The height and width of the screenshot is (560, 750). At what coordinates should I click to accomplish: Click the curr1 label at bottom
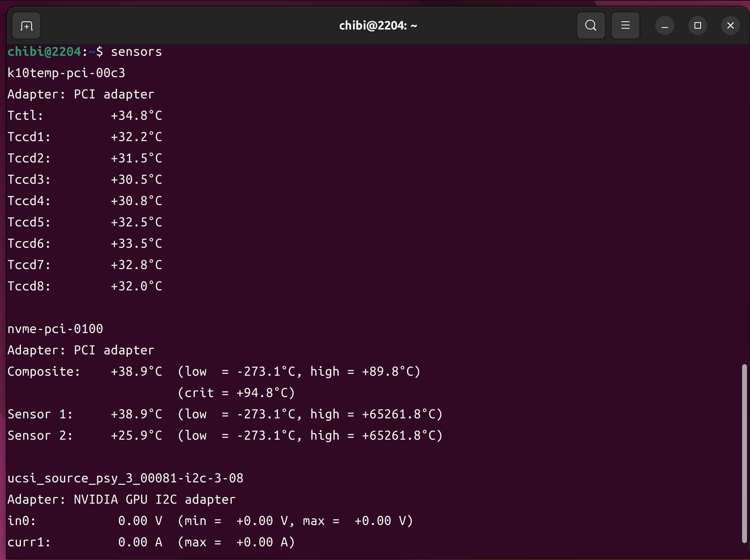point(29,542)
